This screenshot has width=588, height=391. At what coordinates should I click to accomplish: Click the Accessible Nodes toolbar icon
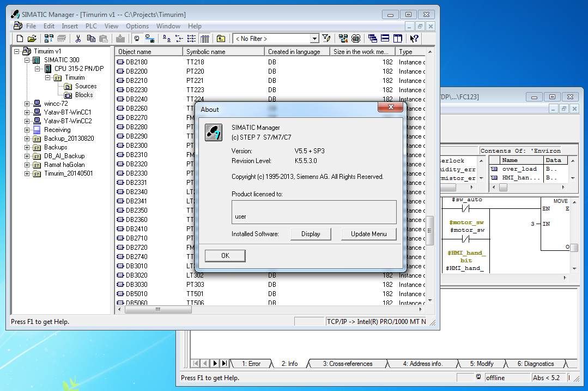tap(49, 38)
